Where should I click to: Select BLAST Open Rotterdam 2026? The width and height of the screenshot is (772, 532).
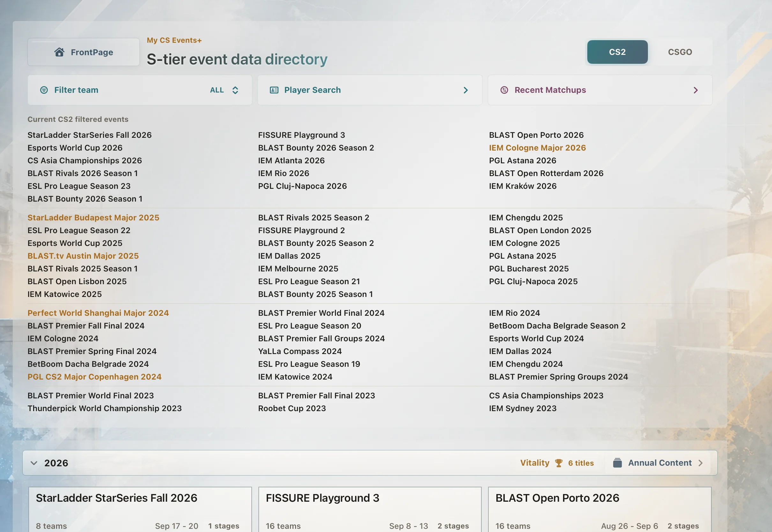pos(546,173)
